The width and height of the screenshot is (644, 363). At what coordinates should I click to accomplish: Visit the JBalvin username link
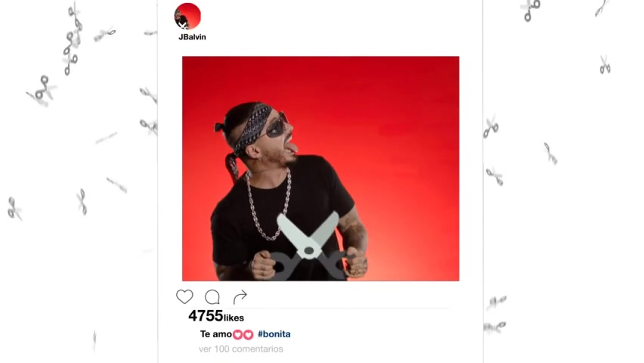192,37
